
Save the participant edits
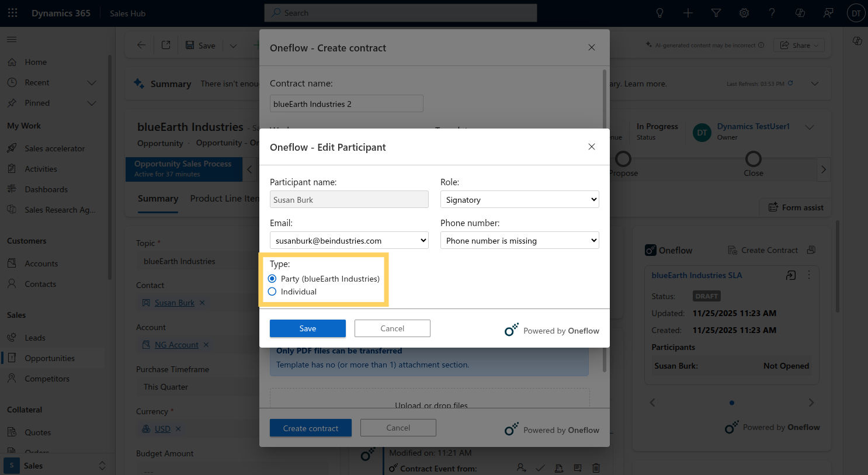pyautogui.click(x=308, y=328)
